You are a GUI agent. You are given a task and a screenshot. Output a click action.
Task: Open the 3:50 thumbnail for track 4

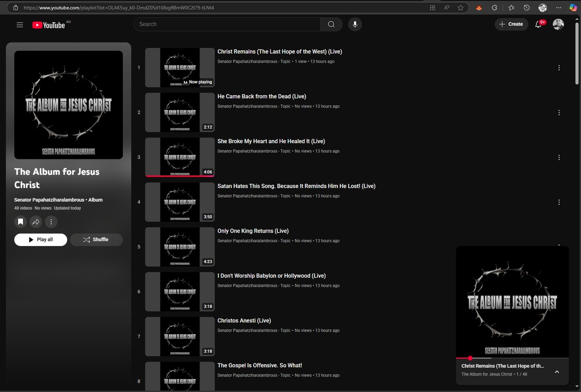tap(180, 202)
